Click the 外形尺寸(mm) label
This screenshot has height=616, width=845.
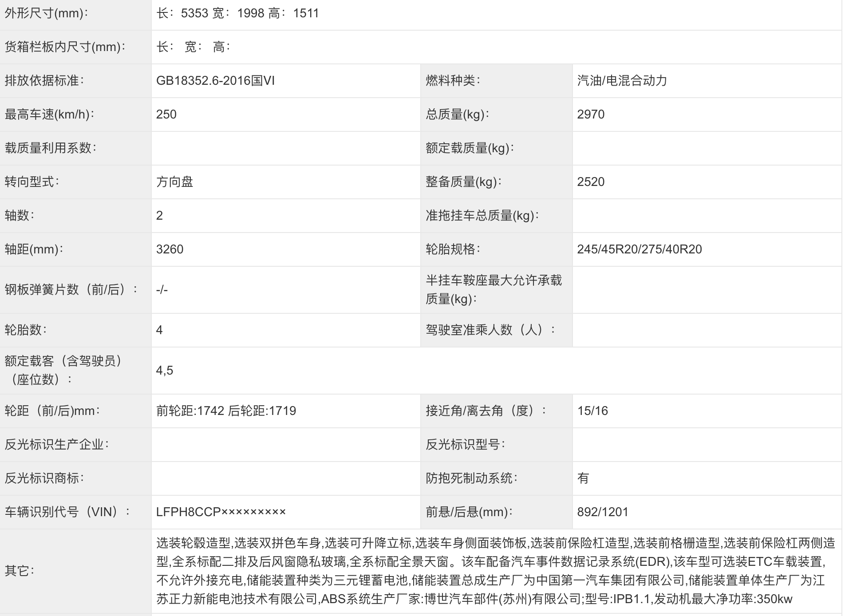coord(46,13)
